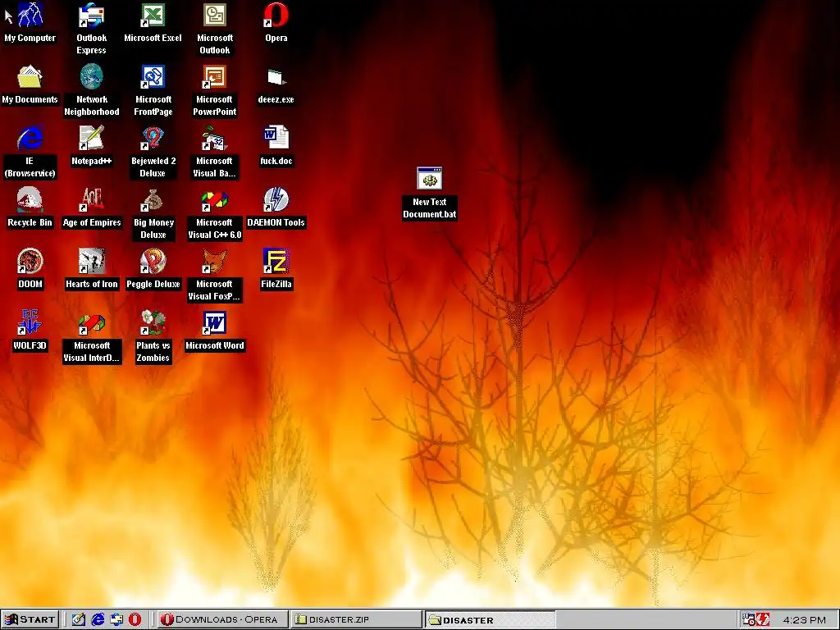
Task: Launch Opera from the quick launch bar
Action: [135, 619]
